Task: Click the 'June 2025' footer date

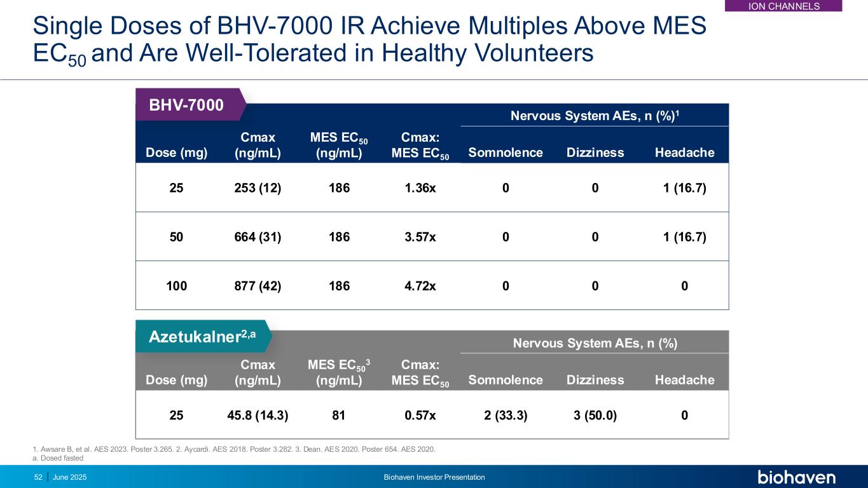Action: [x=70, y=477]
